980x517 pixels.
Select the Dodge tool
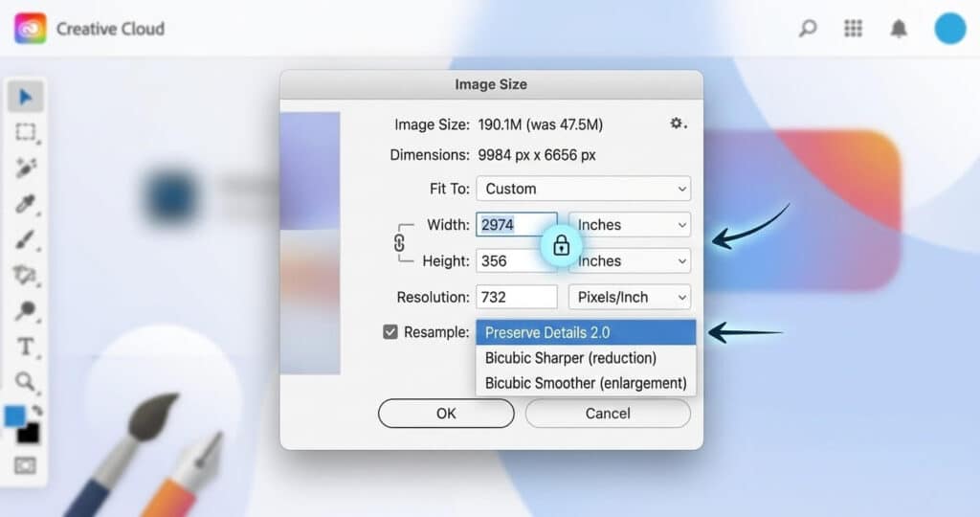click(25, 311)
